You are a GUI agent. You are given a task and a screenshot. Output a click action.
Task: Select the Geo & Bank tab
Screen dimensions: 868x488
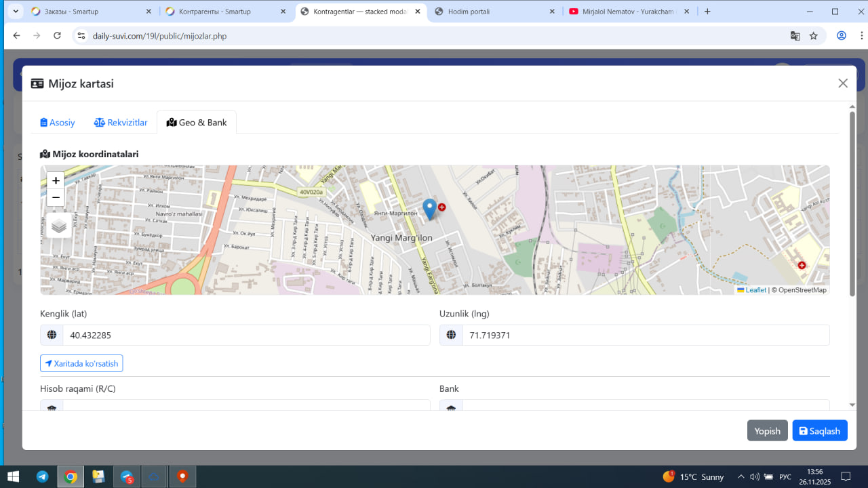(x=197, y=123)
